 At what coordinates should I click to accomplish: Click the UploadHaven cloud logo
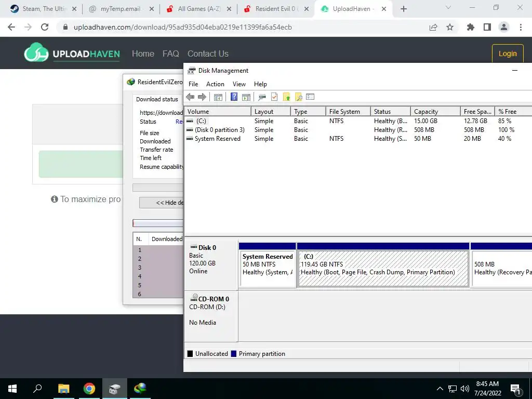pos(36,52)
